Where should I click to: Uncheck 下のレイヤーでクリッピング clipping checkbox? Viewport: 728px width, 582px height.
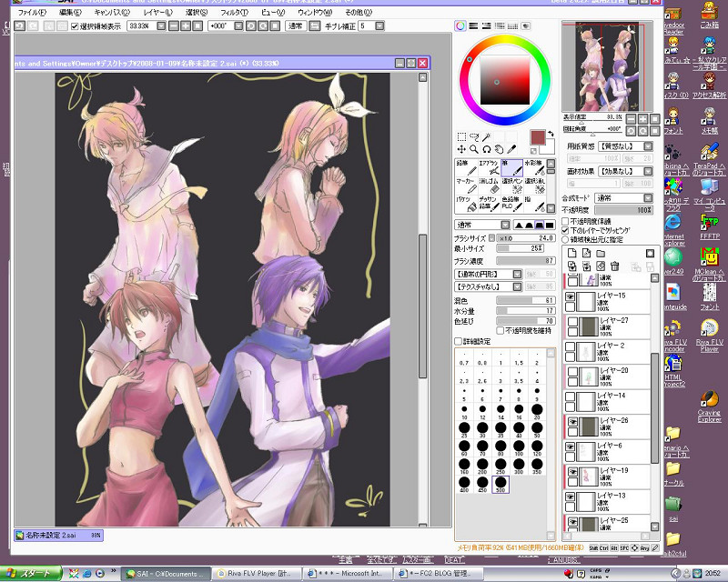565,230
